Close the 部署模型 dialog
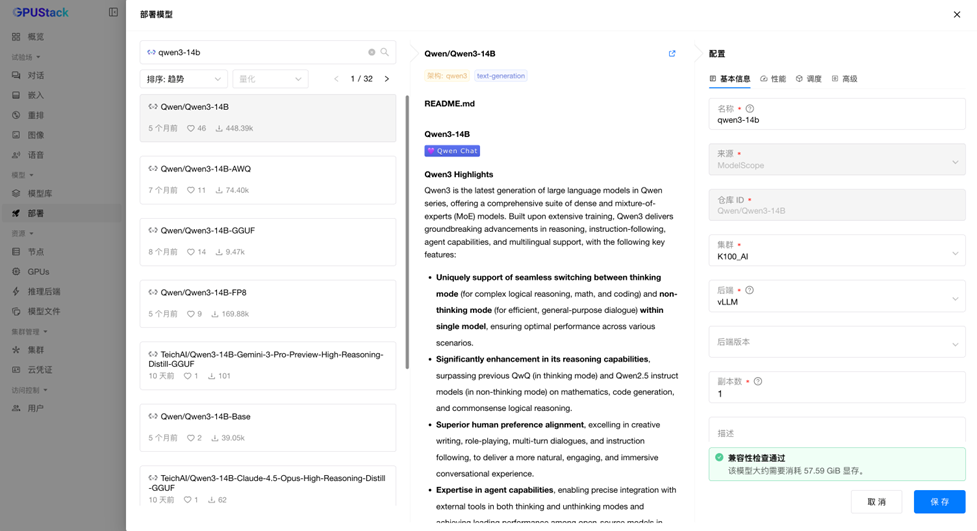Screen dimensions: 977x531 (x=957, y=14)
